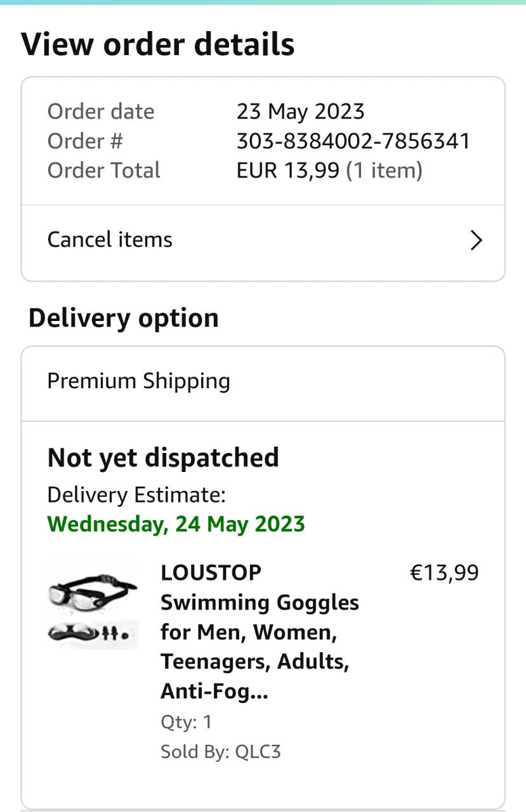
Task: Open the LOUSTOP Swimming Goggles product title
Action: tap(260, 632)
